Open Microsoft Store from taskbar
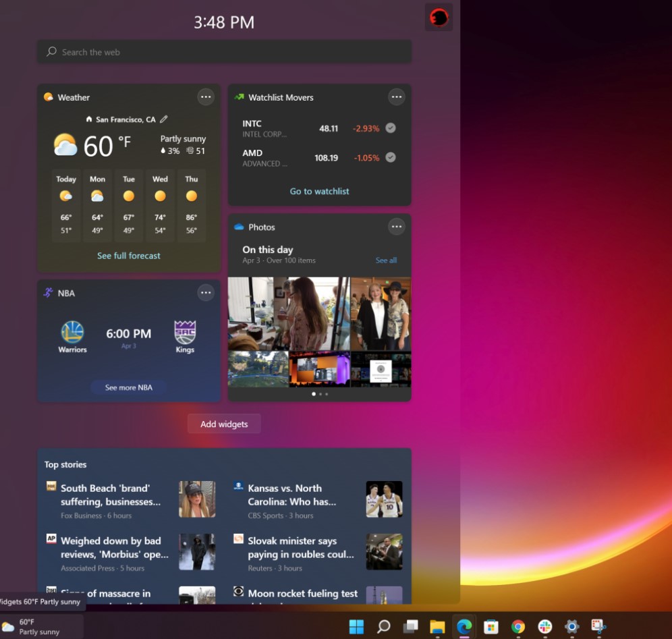 pos(491,627)
